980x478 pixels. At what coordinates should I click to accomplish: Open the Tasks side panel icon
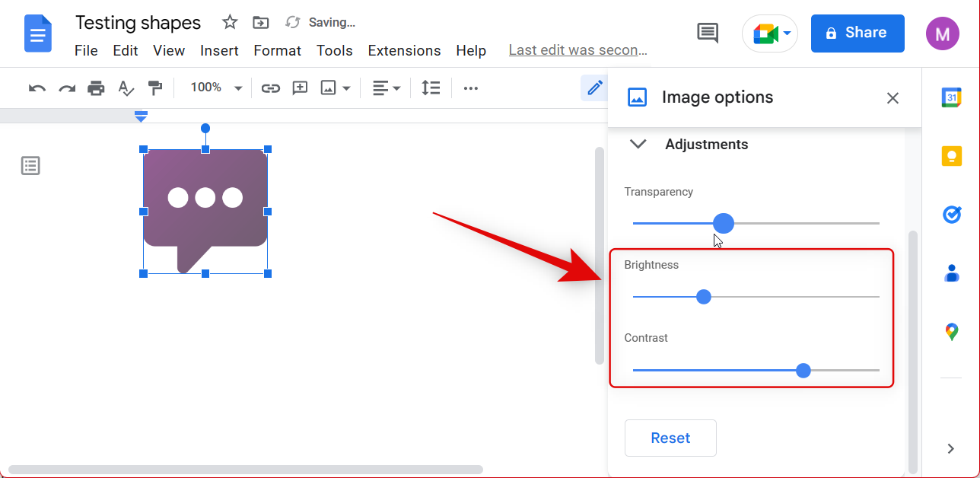[951, 215]
